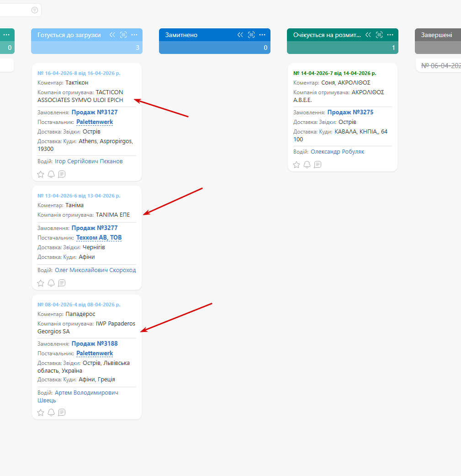Star the card № 16-04-2026-8
This screenshot has width=461, height=476.
pos(41,174)
